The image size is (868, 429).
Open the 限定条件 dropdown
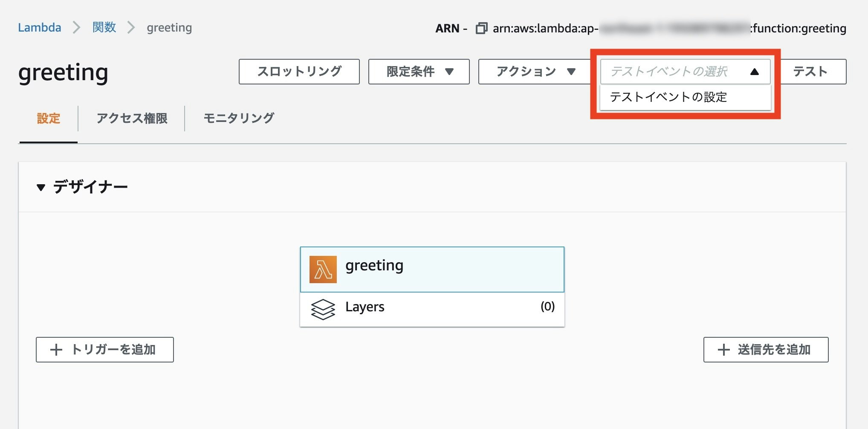pos(419,72)
